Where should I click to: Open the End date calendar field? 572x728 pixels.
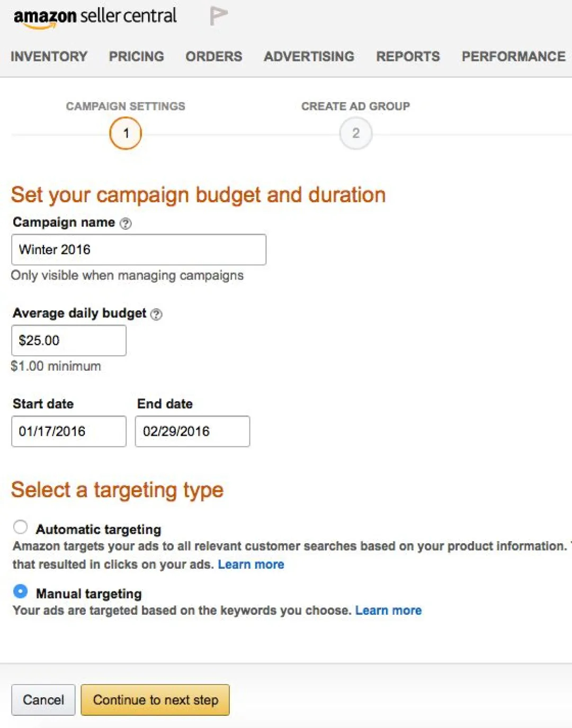(192, 431)
